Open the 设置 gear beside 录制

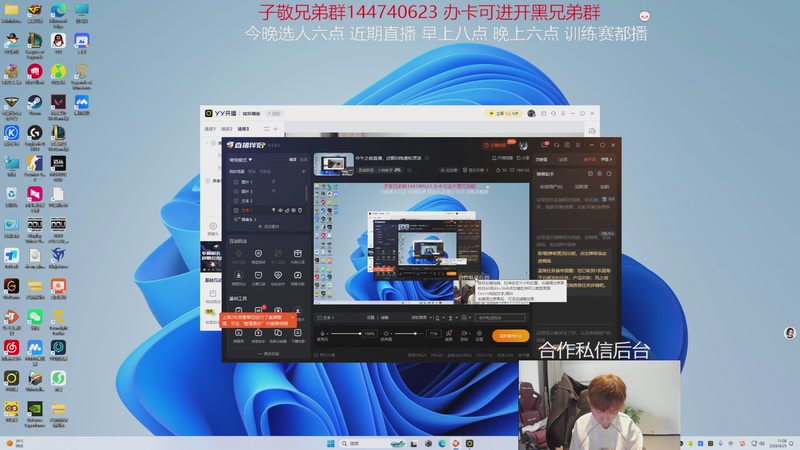click(479, 335)
